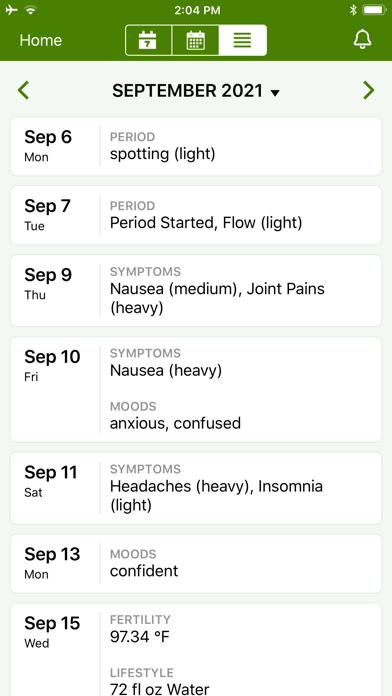Viewport: 392px width, 696px height.
Task: Open the Sep 7 Period Started entry
Action: pyautogui.click(x=196, y=215)
